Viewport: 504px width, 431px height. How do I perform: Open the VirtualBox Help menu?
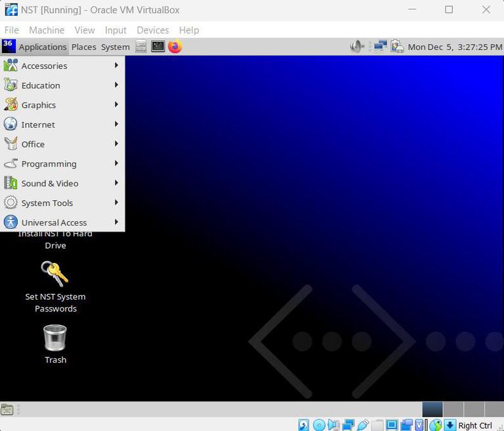[189, 30]
